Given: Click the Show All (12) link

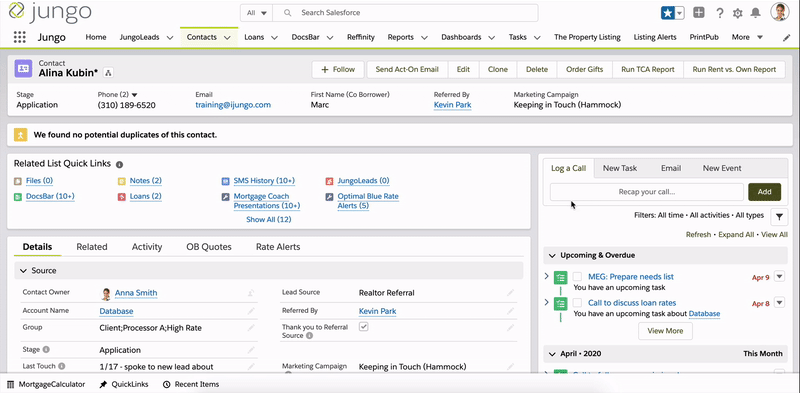Looking at the screenshot, I should coord(268,219).
